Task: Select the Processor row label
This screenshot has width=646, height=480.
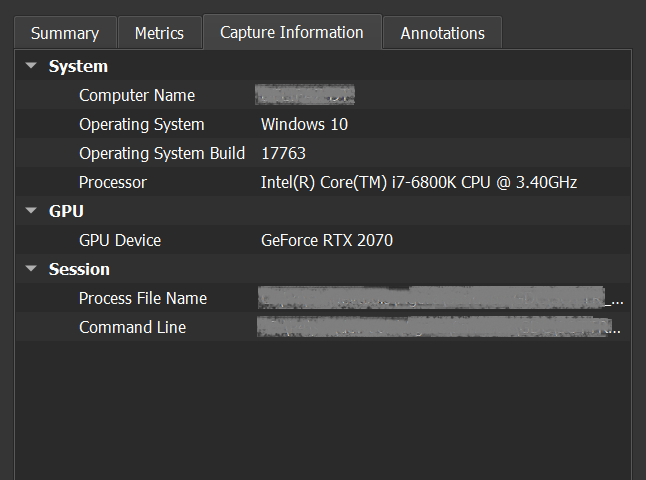Action: pos(113,183)
